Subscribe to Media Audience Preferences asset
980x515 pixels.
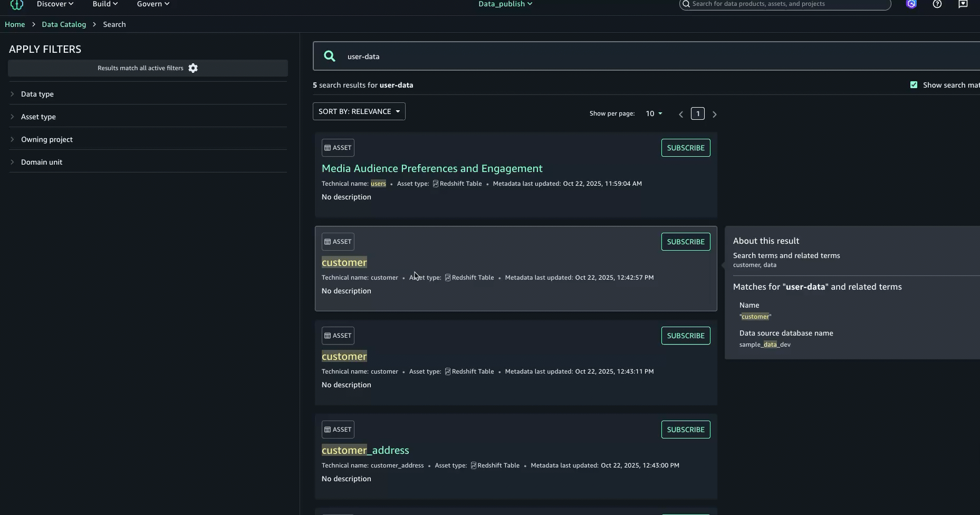pyautogui.click(x=685, y=148)
